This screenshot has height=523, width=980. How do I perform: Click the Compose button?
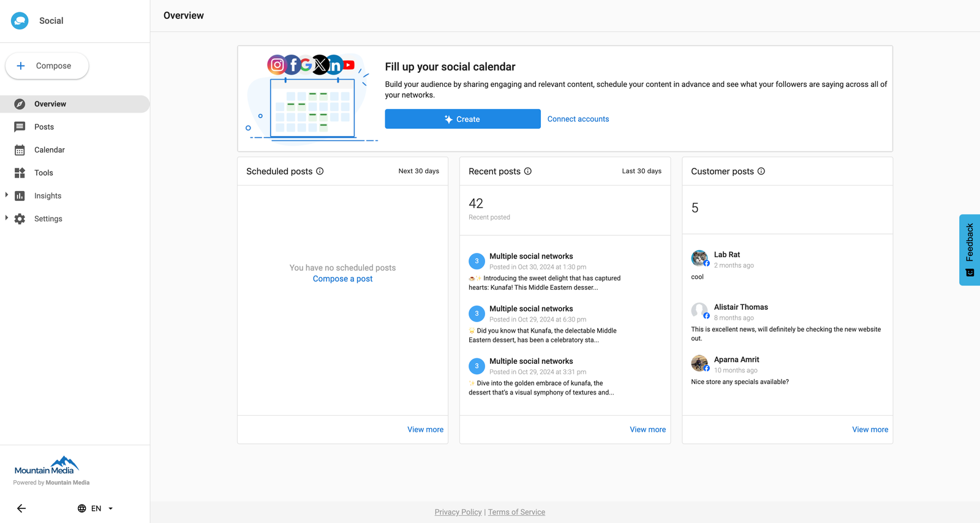[x=47, y=66]
